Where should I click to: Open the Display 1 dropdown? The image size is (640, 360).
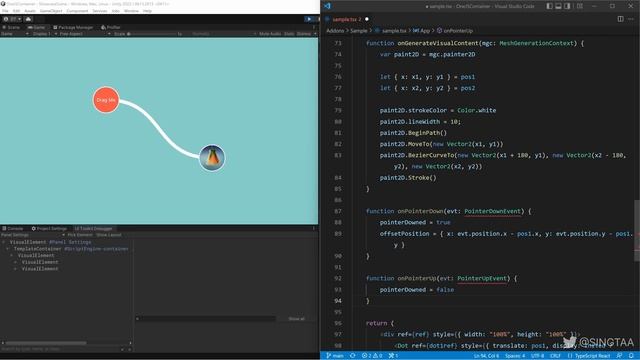[44, 34]
